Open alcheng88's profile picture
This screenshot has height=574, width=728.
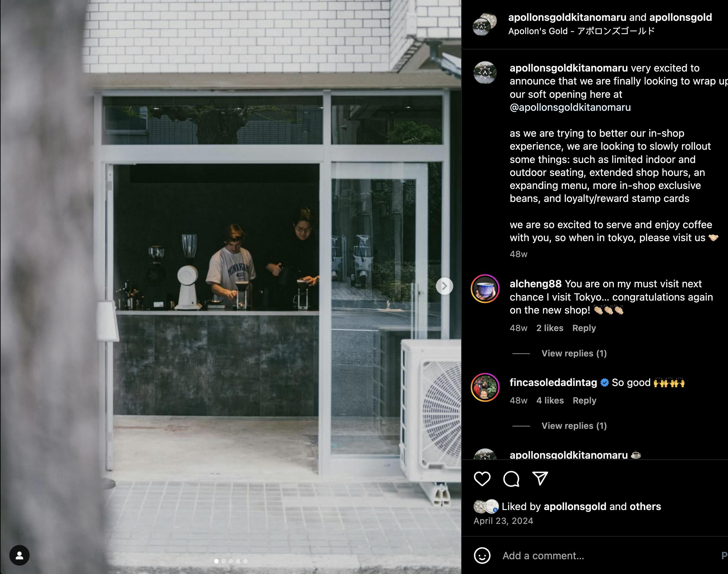coord(485,289)
